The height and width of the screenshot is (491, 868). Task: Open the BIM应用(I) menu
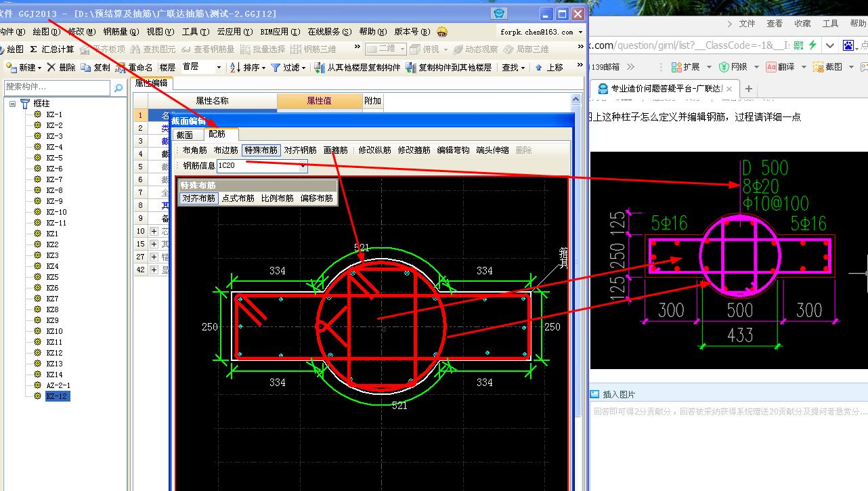280,32
